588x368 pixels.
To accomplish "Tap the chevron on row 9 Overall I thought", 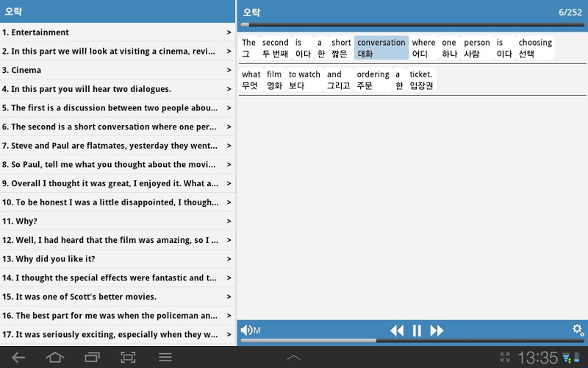I will coord(229,183).
